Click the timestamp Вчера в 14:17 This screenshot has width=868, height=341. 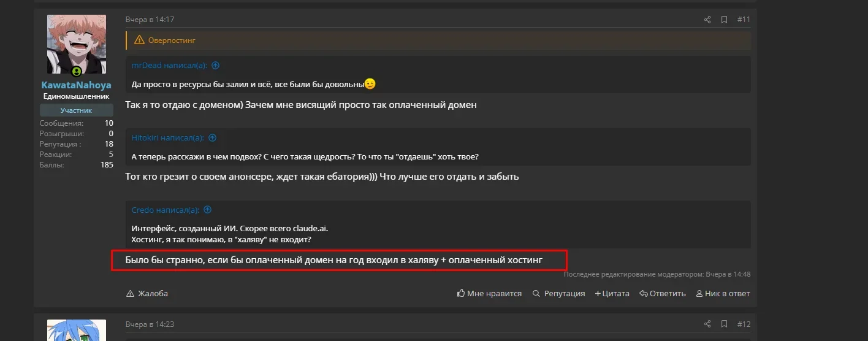150,20
